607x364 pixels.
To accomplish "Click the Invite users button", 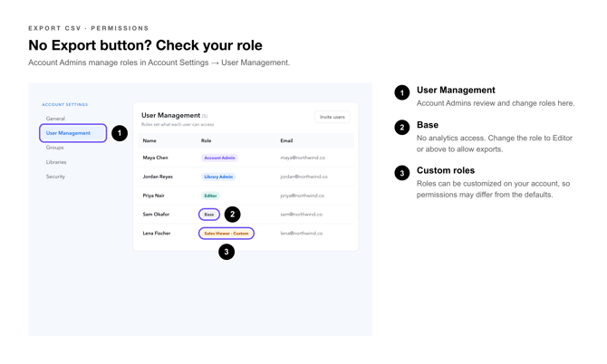I will (332, 117).
